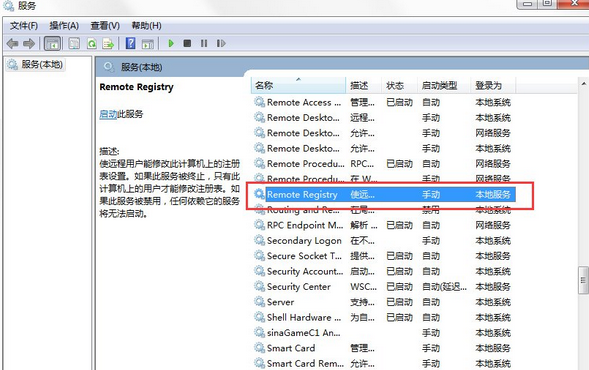Sort by the 状态 column header
The image size is (589, 370).
point(399,85)
